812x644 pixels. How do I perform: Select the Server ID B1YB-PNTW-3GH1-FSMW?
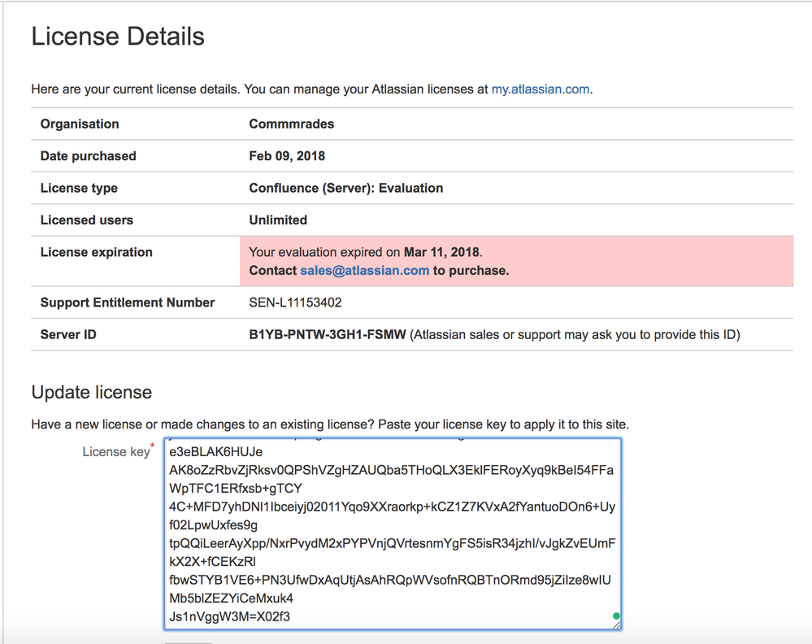pyautogui.click(x=328, y=335)
